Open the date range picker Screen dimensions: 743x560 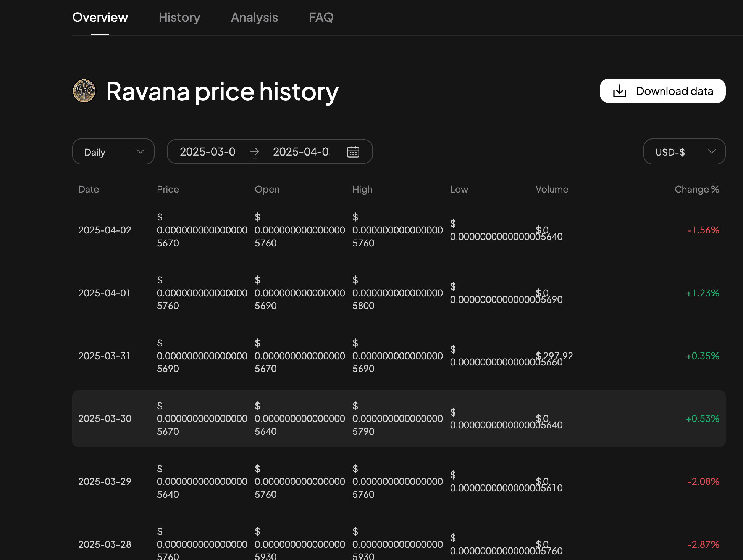(x=270, y=151)
